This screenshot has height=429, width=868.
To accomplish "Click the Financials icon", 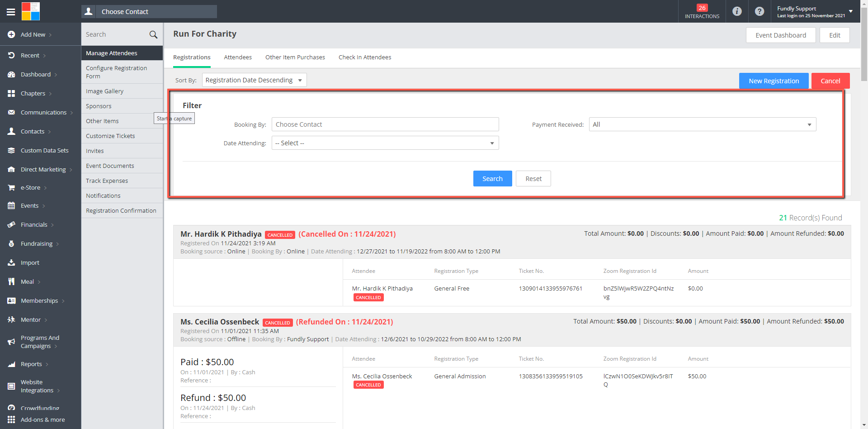I will click(11, 224).
